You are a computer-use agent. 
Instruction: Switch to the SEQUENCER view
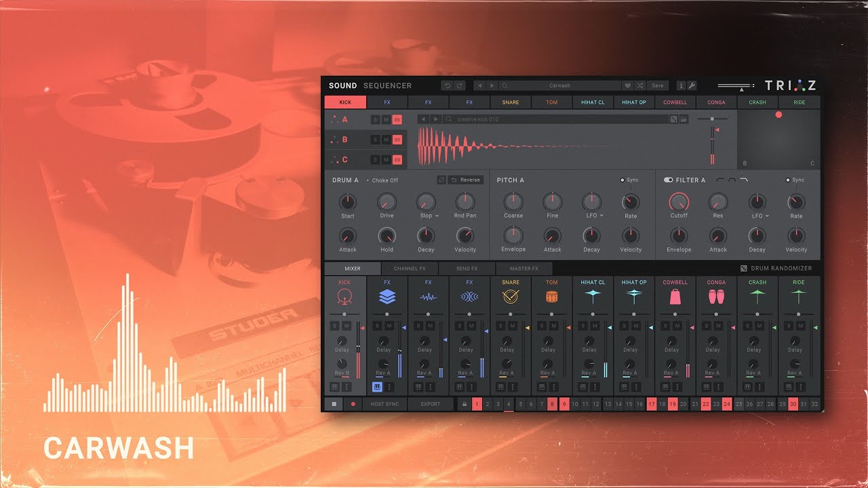pos(387,86)
